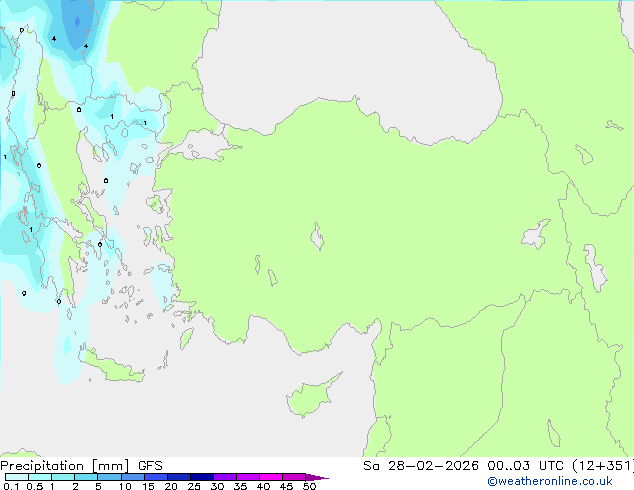Pick the 10–15 mm blue legend swatch
Screen dimensions: 634x490
pos(132,477)
